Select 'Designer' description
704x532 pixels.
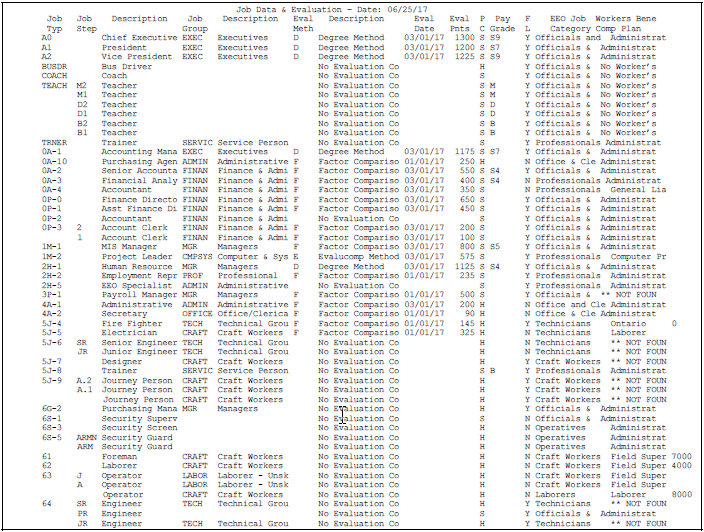pyautogui.click(x=122, y=362)
